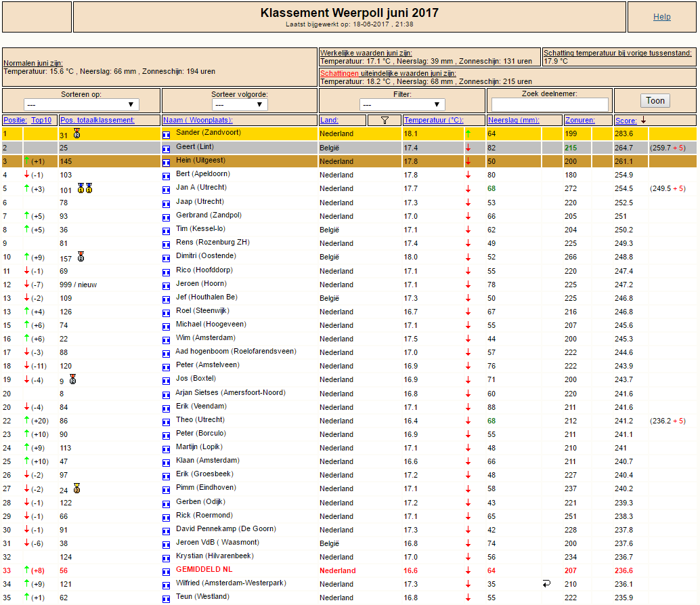Click the Top10 header link
This screenshot has height=605, width=700.
(x=41, y=120)
